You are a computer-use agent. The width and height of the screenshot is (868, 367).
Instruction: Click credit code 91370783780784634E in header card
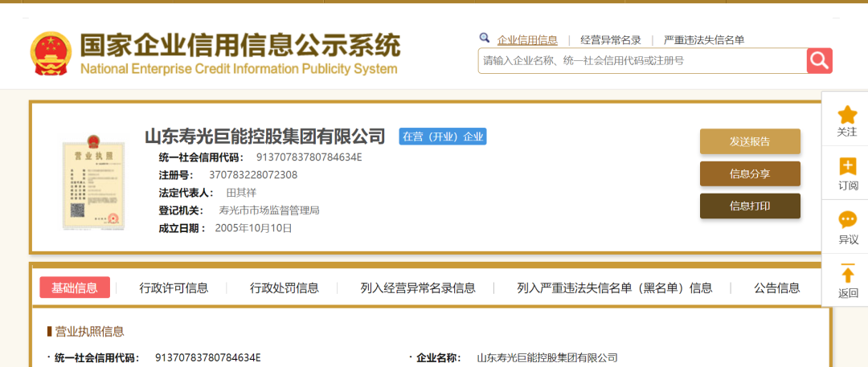click(x=309, y=157)
